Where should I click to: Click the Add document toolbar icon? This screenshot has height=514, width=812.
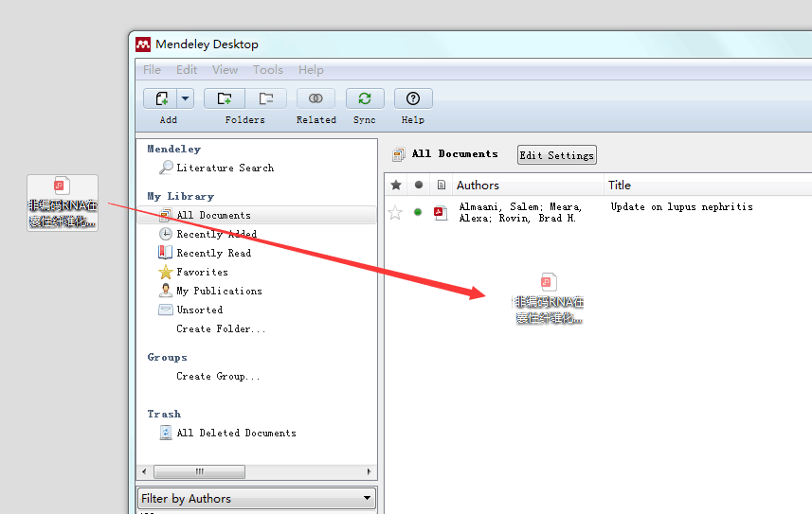pos(161,98)
